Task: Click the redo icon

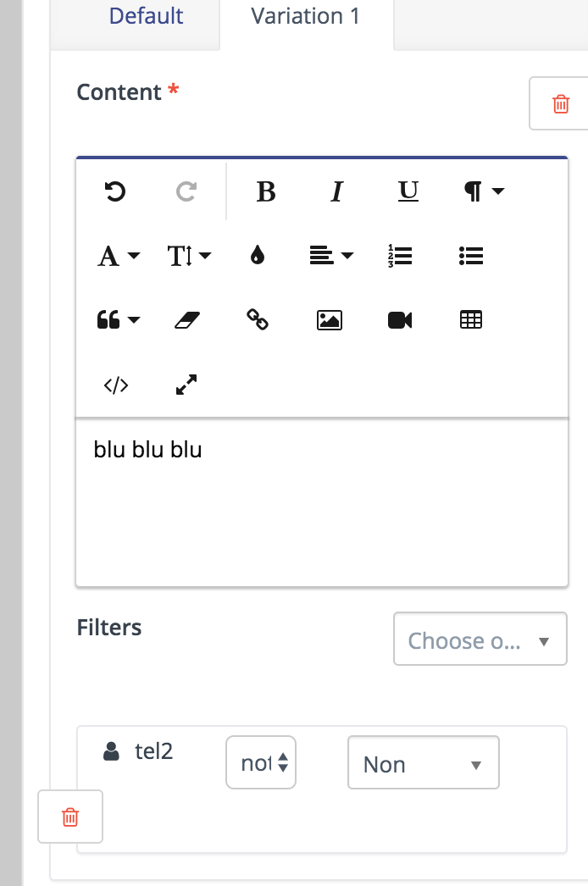Action: [x=184, y=192]
